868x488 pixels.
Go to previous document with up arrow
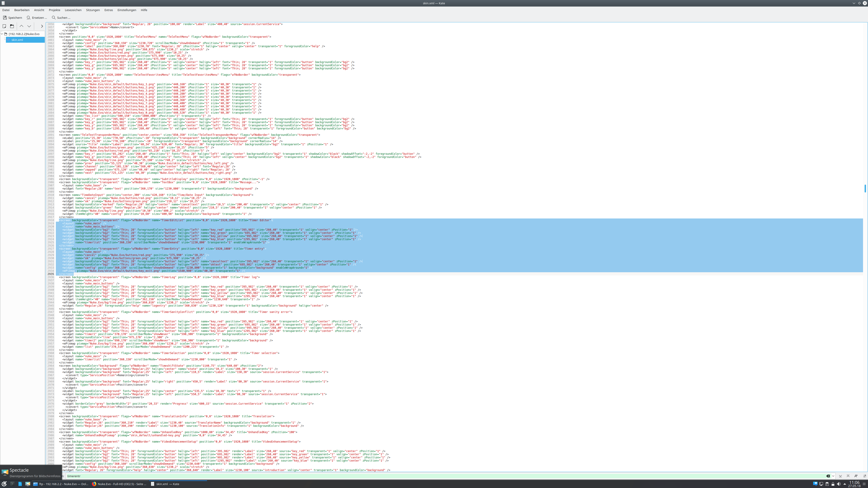coord(21,26)
